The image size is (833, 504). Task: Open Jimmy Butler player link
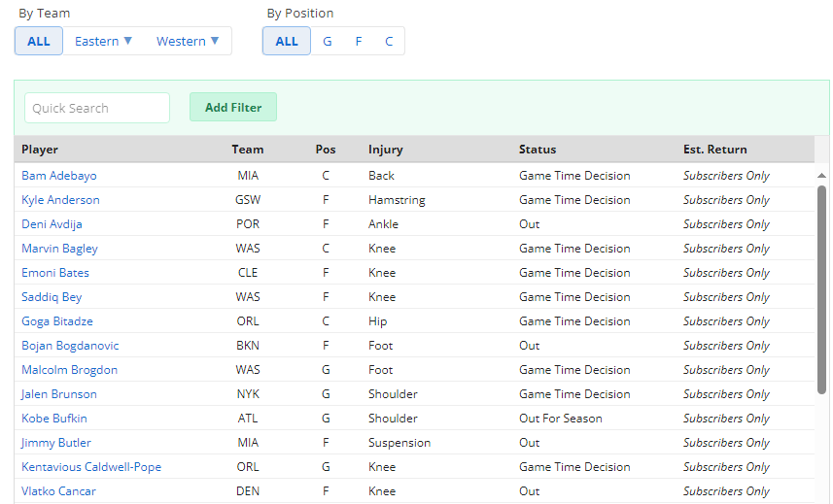55,443
